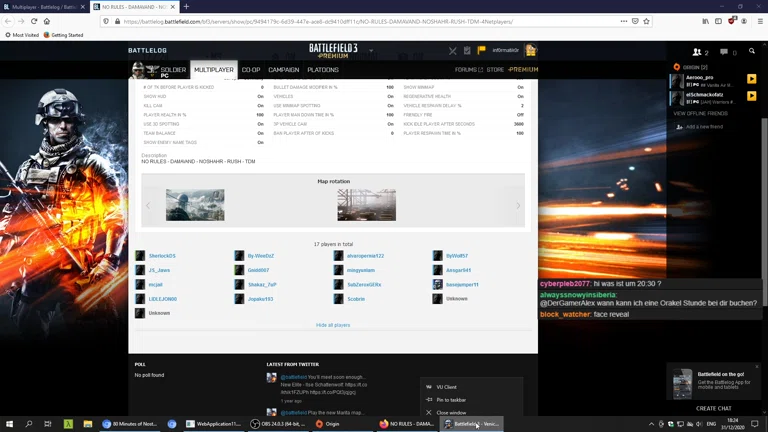Go to previous maps in rotation
768x432 pixels.
[x=148, y=206]
